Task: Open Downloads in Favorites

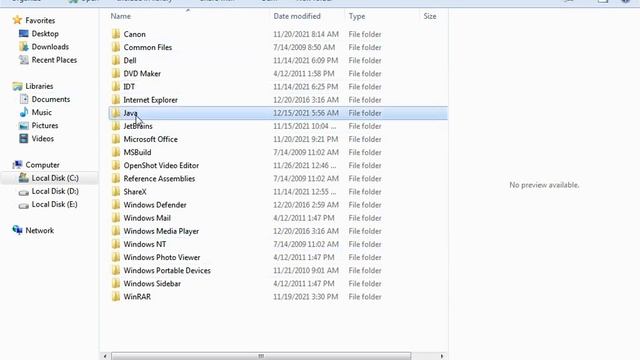Action: coord(50,47)
